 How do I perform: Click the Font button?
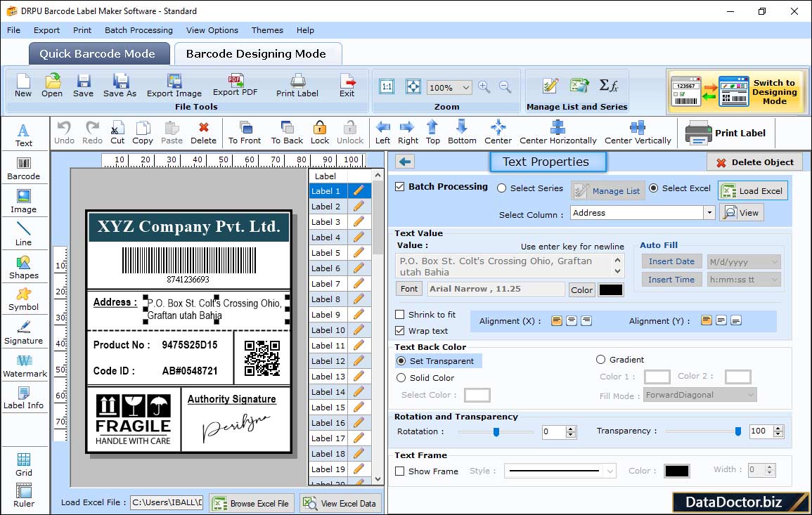click(x=409, y=289)
